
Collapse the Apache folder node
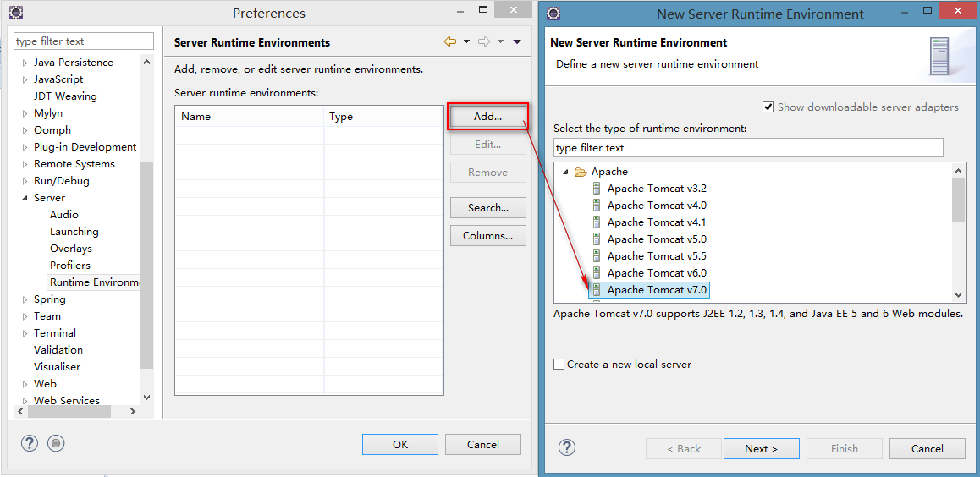[x=565, y=172]
